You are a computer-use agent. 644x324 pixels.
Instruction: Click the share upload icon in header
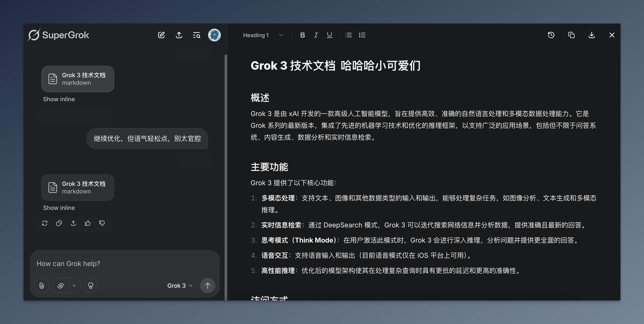coord(179,35)
